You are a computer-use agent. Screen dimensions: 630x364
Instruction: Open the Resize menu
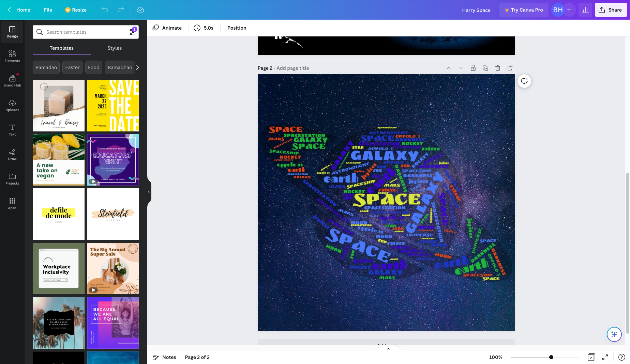point(76,10)
